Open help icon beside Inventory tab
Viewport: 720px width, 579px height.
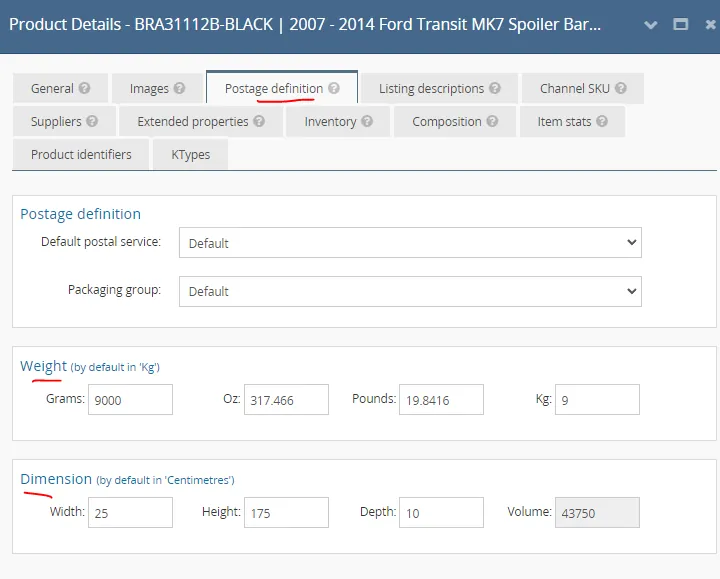pos(367,121)
